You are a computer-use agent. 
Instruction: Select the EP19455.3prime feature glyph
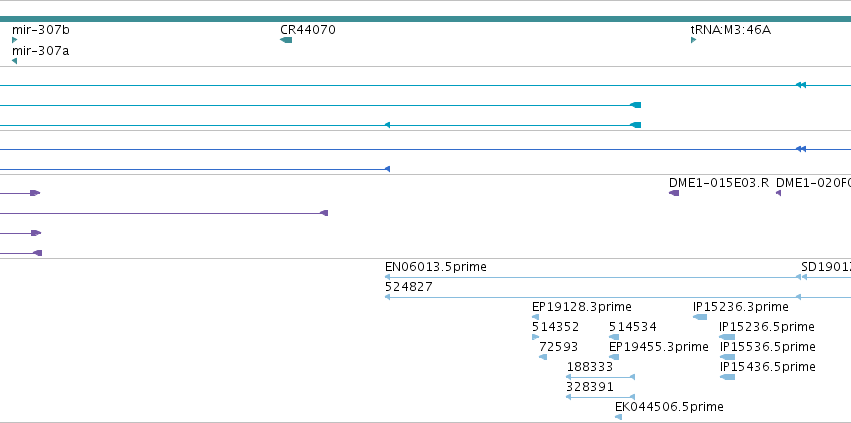(614, 357)
